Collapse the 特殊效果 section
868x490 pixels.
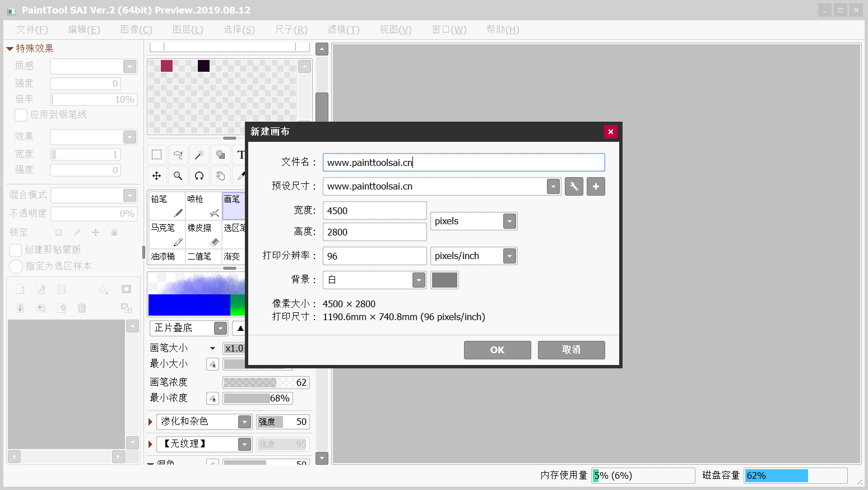tap(10, 49)
